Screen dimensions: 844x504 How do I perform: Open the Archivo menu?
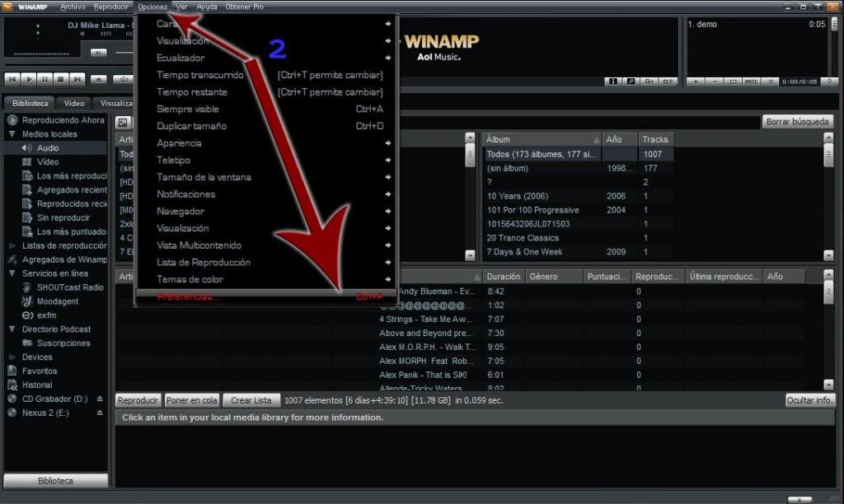[73, 7]
